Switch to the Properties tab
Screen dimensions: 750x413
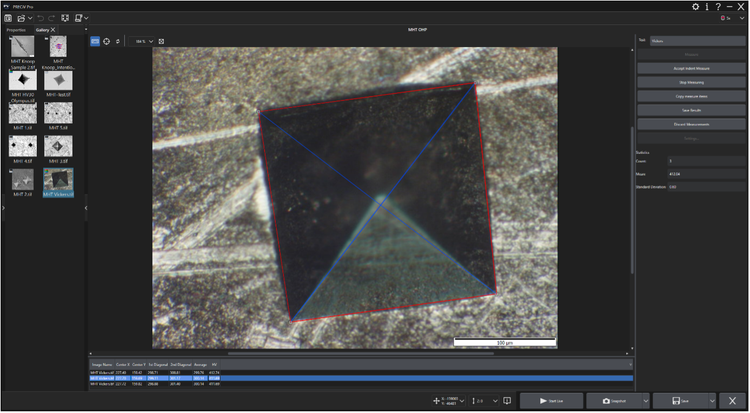16,30
